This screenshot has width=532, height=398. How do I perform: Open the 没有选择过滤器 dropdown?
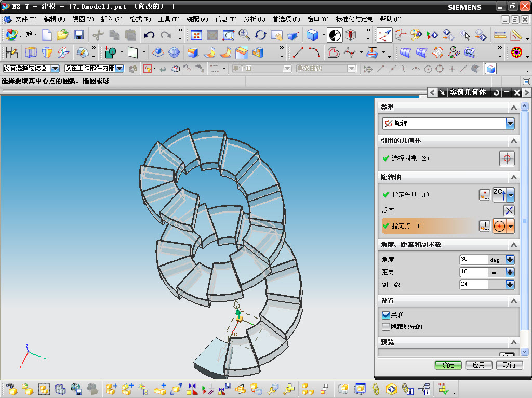pos(55,69)
